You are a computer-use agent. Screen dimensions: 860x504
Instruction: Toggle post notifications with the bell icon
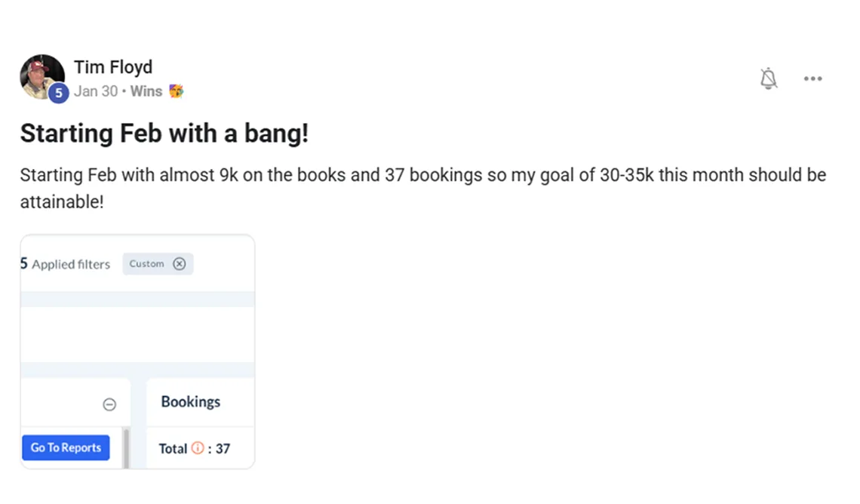tap(768, 78)
